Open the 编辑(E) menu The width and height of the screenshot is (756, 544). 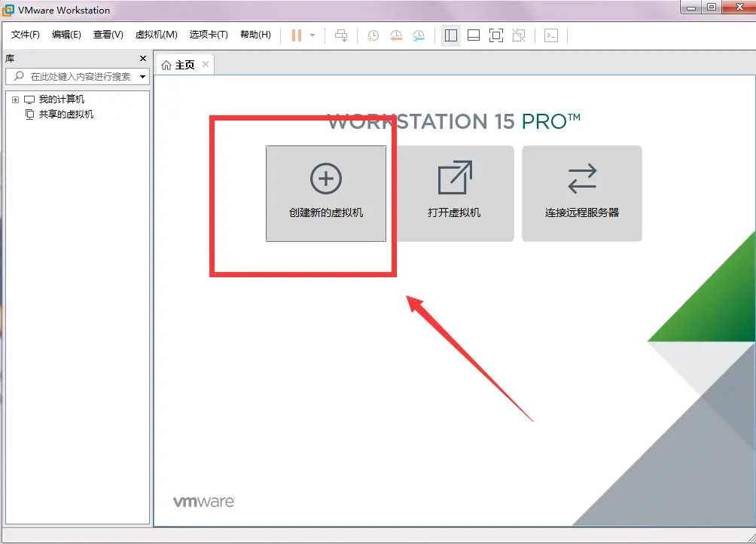pyautogui.click(x=66, y=35)
